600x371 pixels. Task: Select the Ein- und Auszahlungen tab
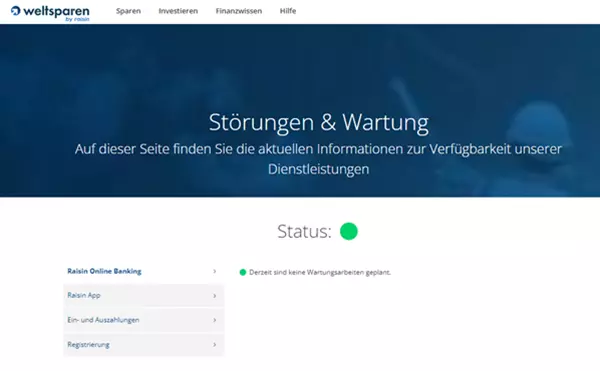(x=143, y=320)
